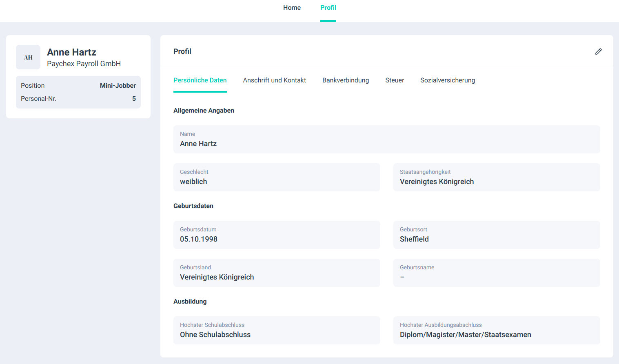The width and height of the screenshot is (619, 364).
Task: Open the Bankverbindung tab
Action: [x=345, y=80]
